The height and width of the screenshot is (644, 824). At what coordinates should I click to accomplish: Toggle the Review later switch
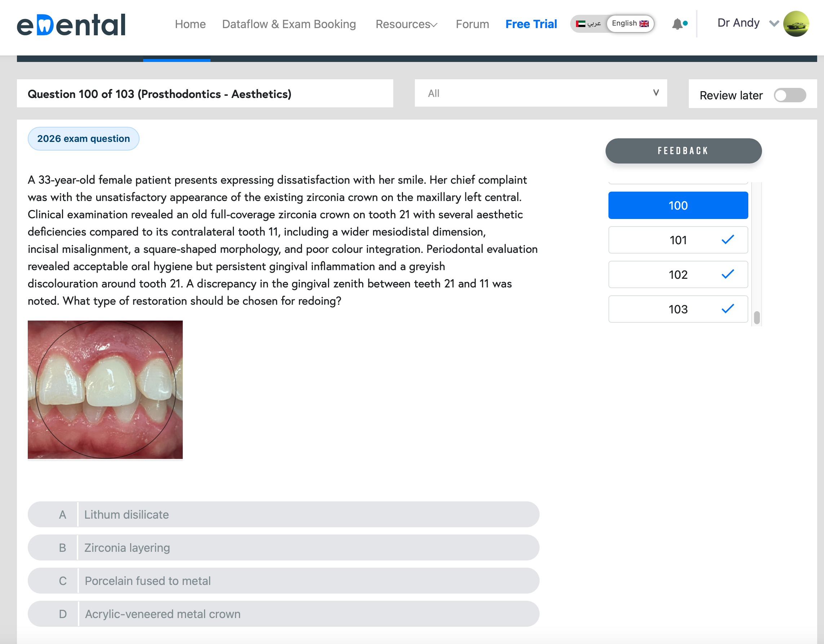790,95
